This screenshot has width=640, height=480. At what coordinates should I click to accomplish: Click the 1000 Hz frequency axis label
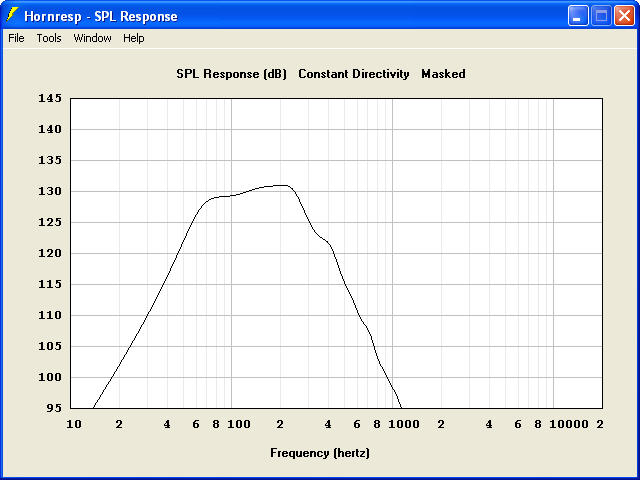404,424
